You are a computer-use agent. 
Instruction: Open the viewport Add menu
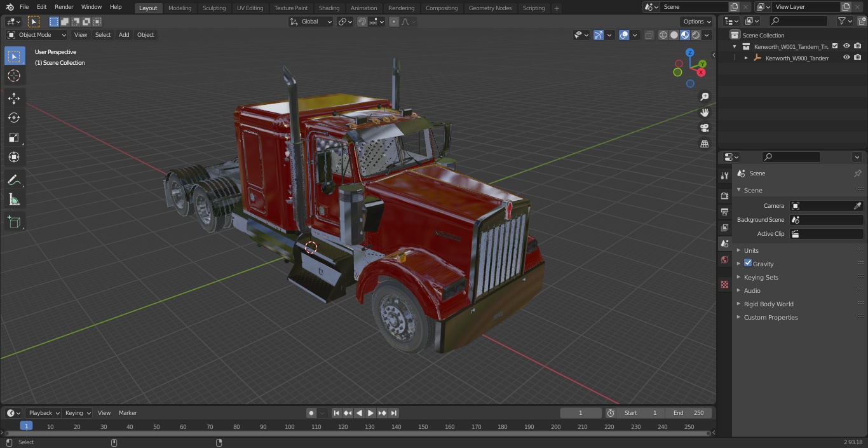point(124,35)
